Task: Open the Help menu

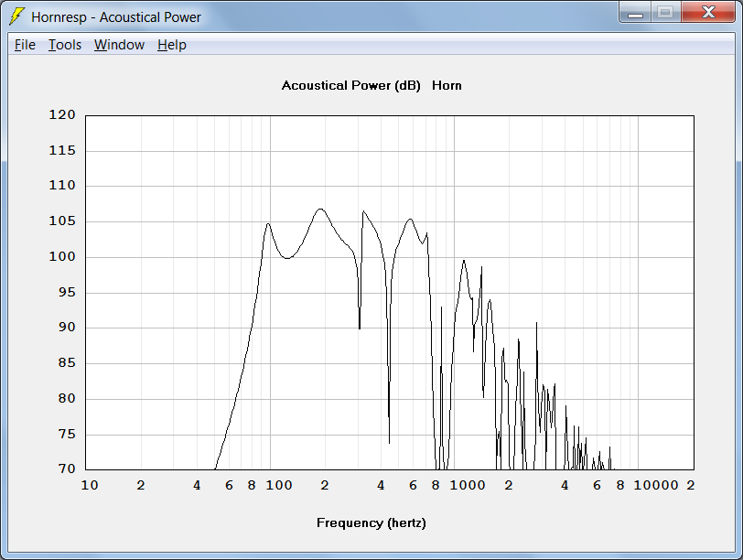Action: coord(171,45)
